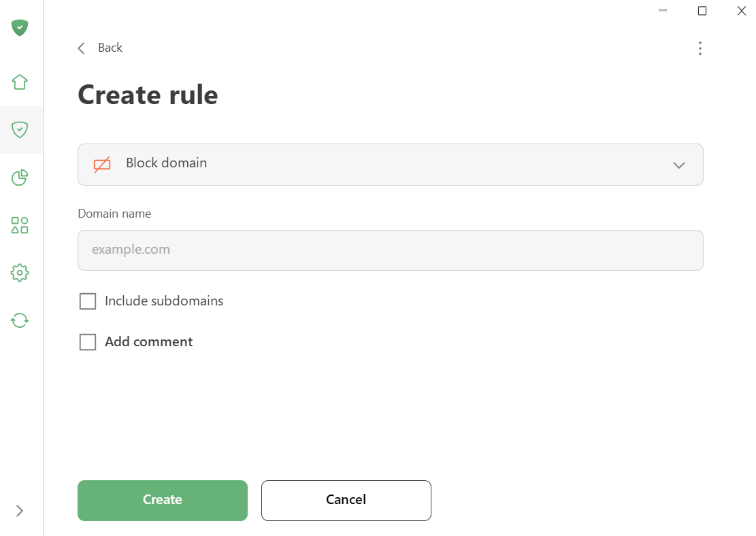Cancel rule creation
The width and height of the screenshot is (756, 536).
coord(346,500)
